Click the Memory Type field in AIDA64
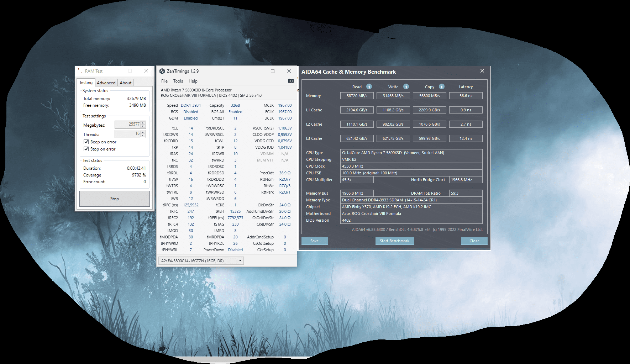Viewport: 630px width, 364px height. [x=411, y=200]
